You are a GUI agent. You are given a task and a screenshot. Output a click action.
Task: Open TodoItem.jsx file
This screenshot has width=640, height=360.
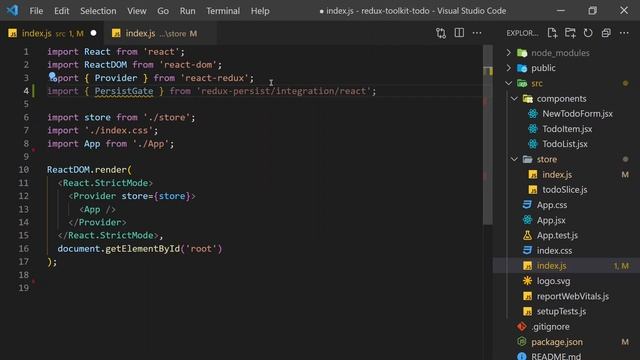[x=567, y=129]
